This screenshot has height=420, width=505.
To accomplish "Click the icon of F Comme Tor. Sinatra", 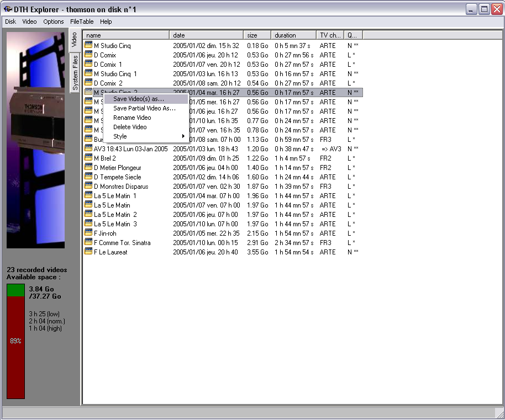I will [x=88, y=242].
